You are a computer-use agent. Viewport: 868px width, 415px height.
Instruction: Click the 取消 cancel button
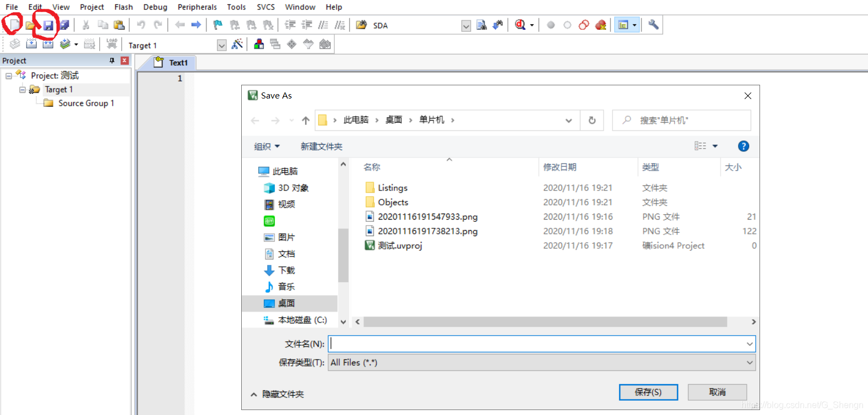[717, 392]
